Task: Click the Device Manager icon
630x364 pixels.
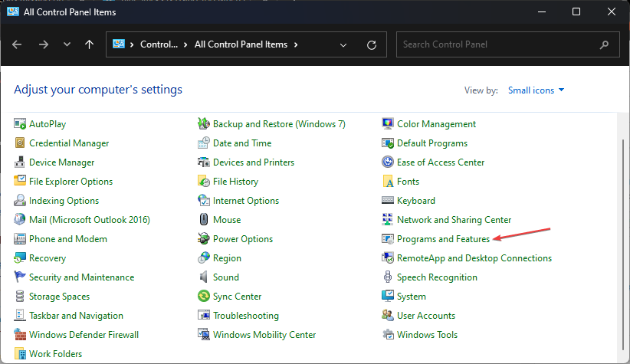Action: pyautogui.click(x=20, y=162)
